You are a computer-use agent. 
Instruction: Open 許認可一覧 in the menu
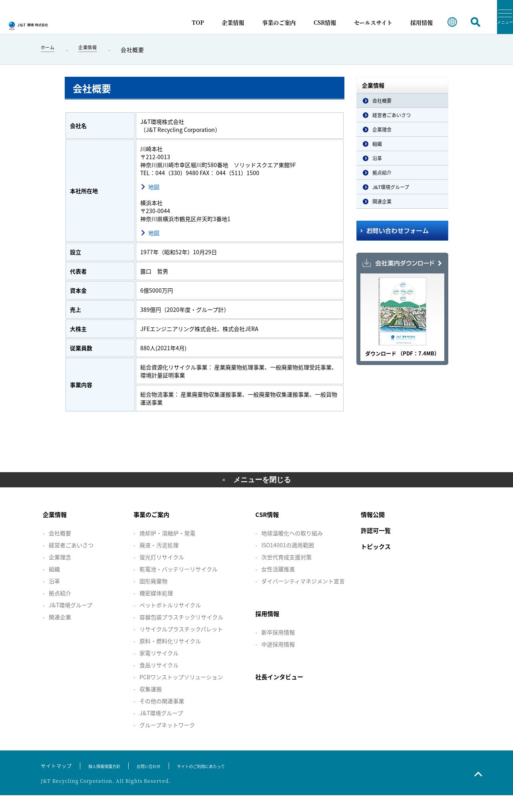coord(376,531)
